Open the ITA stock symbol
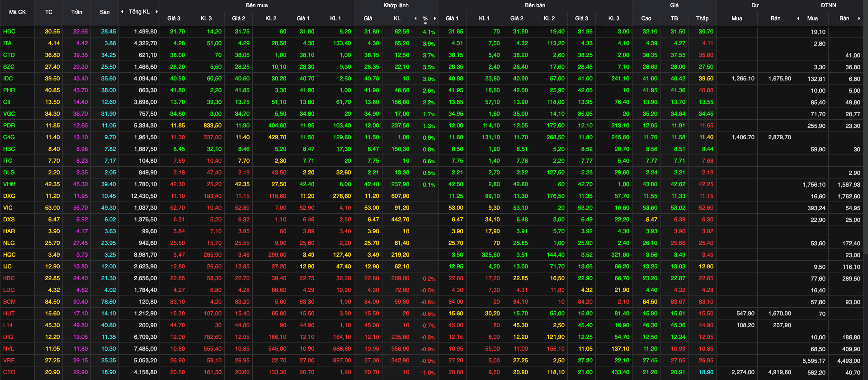Image resolution: width=868 pixels, height=380 pixels. pyautogui.click(x=7, y=43)
